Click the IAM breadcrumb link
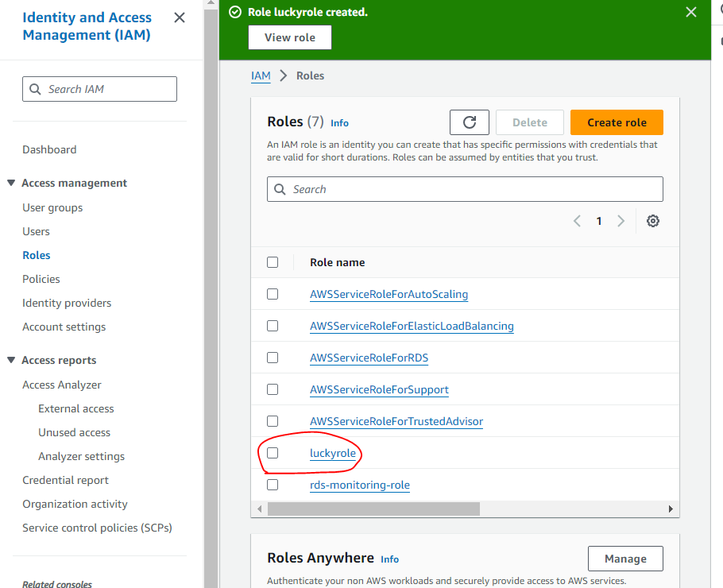Screen dimensions: 723x588 [x=261, y=75]
